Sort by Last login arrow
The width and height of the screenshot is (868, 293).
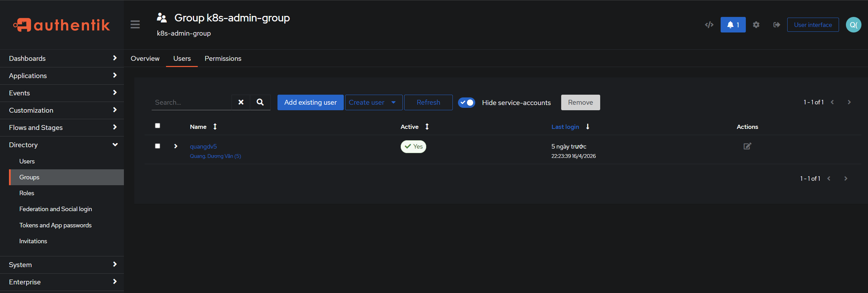pyautogui.click(x=588, y=127)
